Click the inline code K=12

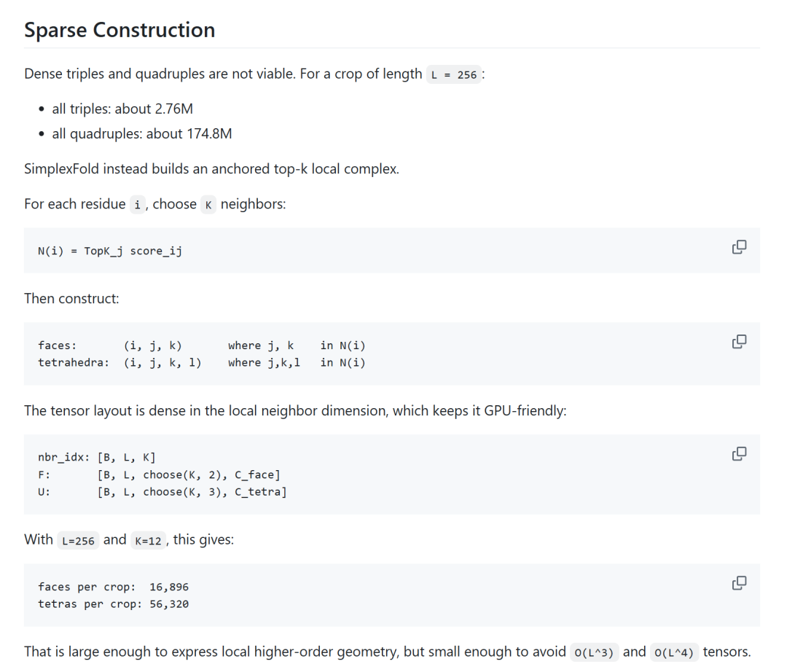(x=148, y=541)
